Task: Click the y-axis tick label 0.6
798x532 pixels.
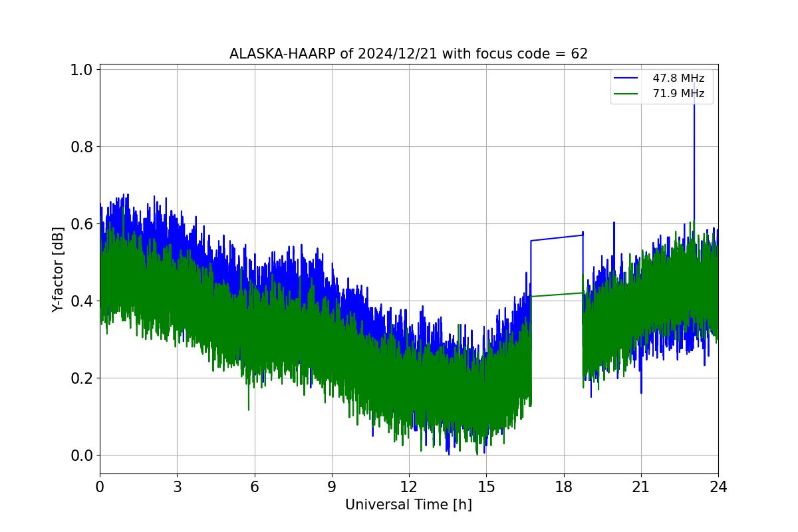Action: 82,224
